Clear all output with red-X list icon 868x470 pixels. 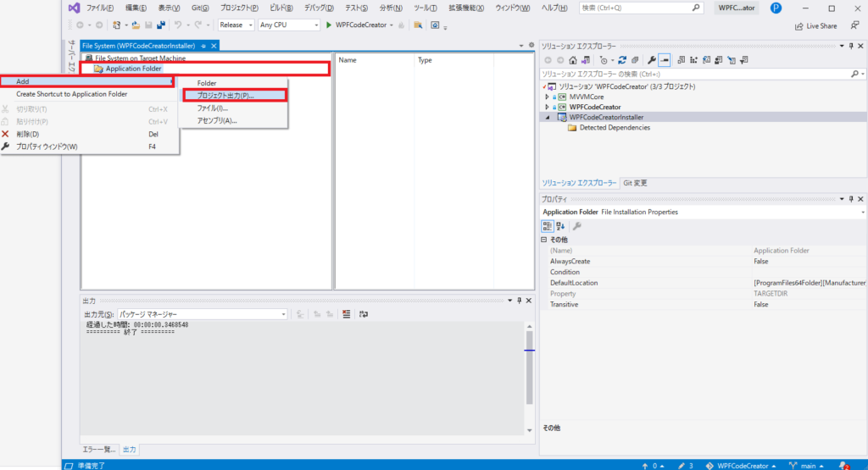pos(347,314)
